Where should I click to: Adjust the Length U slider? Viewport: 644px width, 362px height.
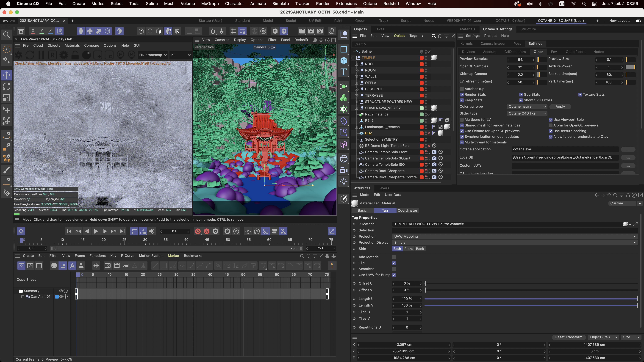point(531,299)
